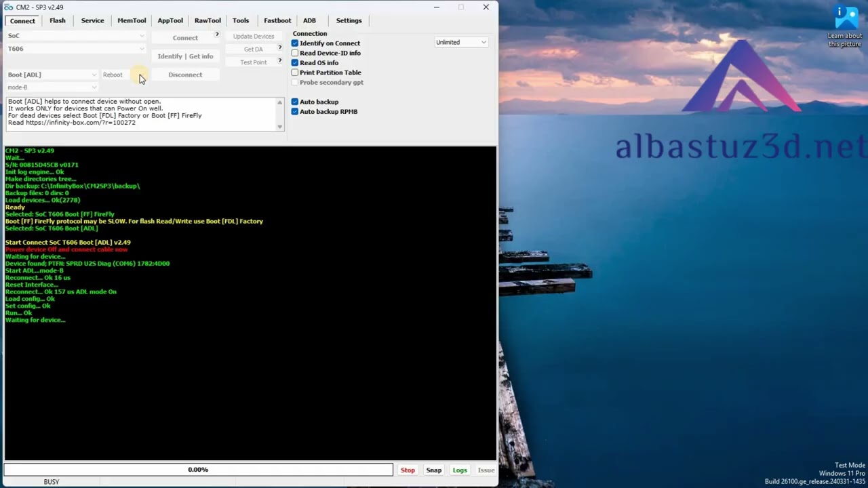Click the help question mark beside Test Point
Image resolution: width=868 pixels, height=488 pixels.
pyautogui.click(x=279, y=60)
